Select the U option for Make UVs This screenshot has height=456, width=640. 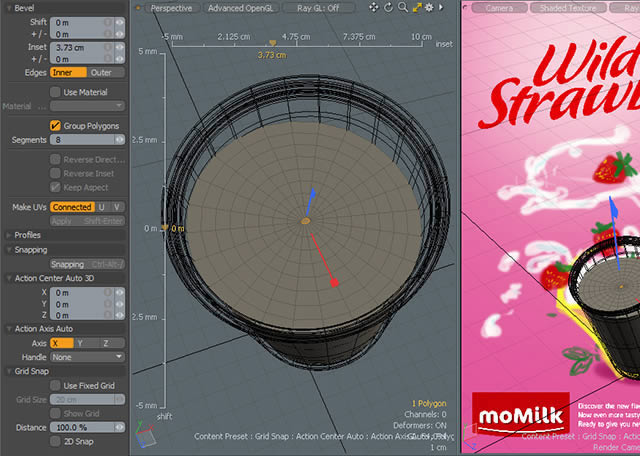(x=102, y=207)
